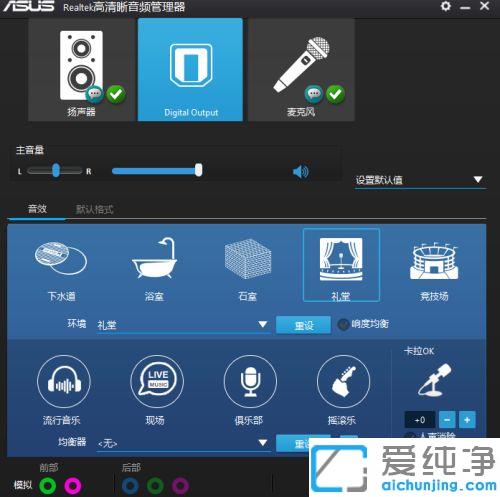Decrease karaoke key with minus button
500x497 pixels.
pos(447,420)
